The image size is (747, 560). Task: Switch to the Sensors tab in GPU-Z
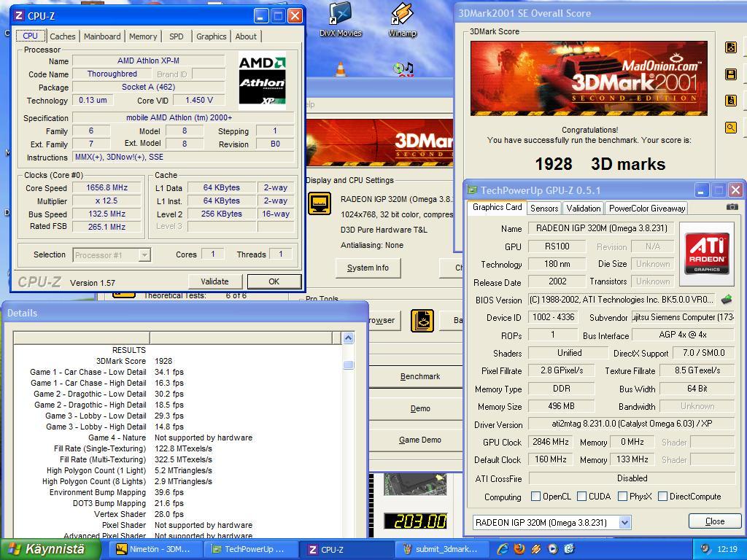click(x=544, y=208)
